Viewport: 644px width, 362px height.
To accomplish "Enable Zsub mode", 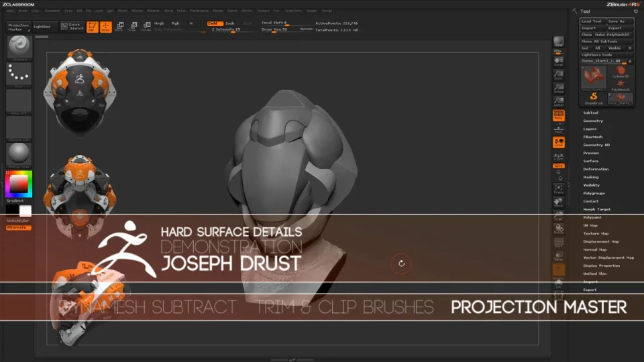I will (230, 23).
